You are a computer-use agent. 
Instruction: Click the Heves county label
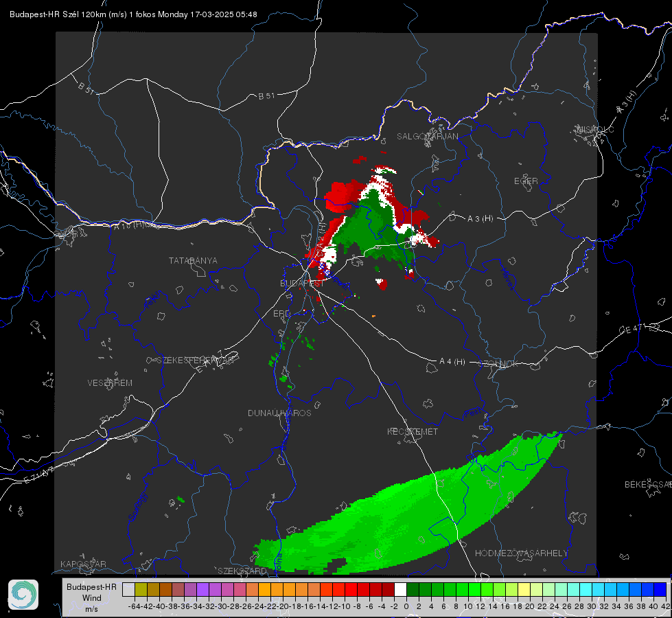pos(507,279)
